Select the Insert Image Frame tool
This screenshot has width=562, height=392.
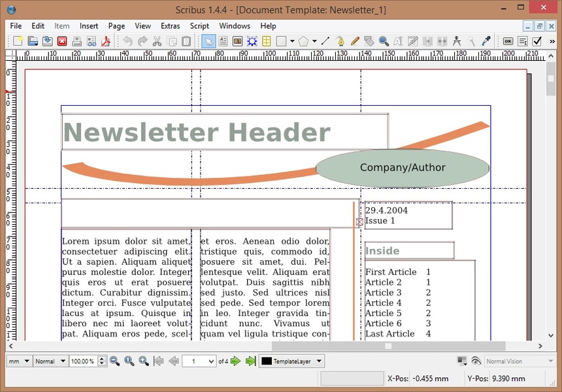coord(237,41)
